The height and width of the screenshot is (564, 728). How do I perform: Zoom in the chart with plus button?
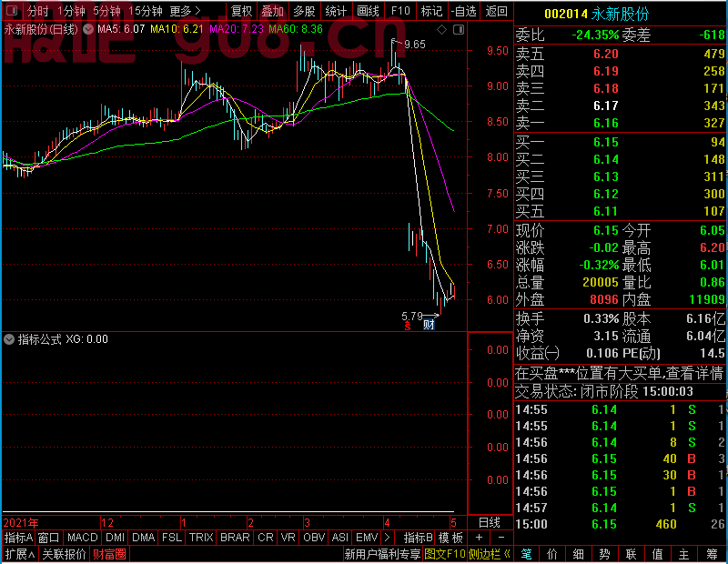click(x=480, y=538)
